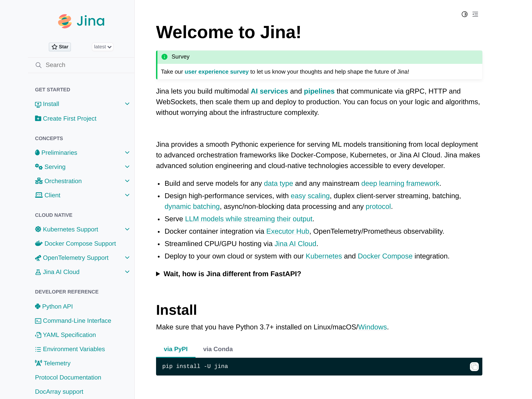The height and width of the screenshot is (399, 532).
Task: Switch to the via Conda tab
Action: pyautogui.click(x=218, y=349)
